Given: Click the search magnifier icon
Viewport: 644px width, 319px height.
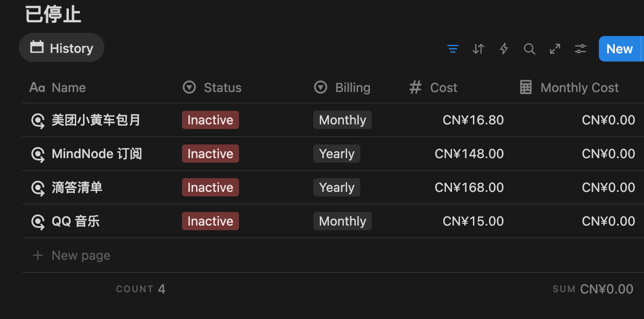Looking at the screenshot, I should pyautogui.click(x=530, y=49).
